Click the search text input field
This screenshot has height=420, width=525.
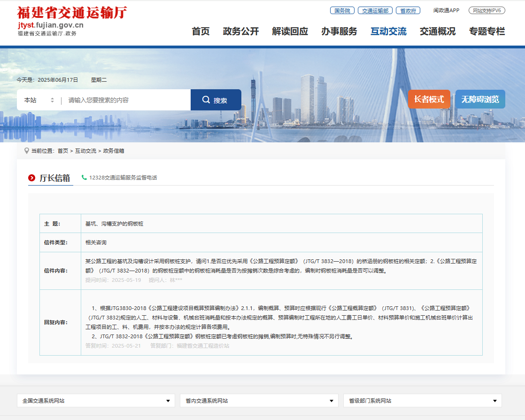127,100
